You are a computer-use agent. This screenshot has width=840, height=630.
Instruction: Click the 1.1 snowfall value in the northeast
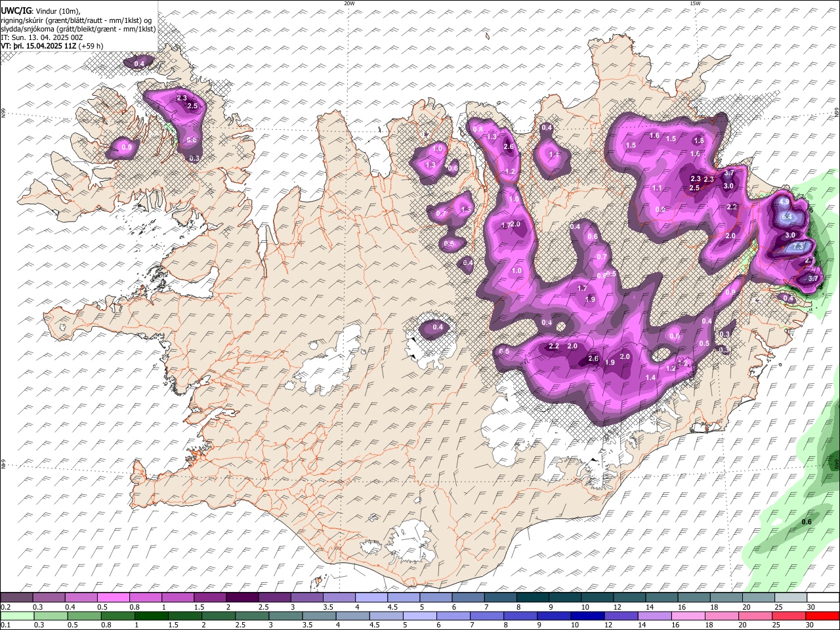[657, 188]
